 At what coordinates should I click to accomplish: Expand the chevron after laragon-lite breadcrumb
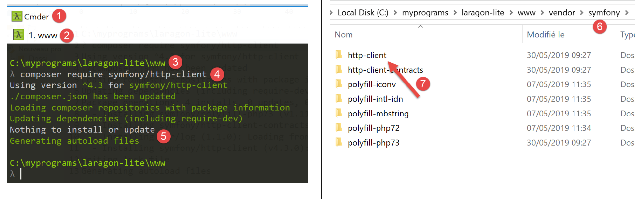click(511, 13)
